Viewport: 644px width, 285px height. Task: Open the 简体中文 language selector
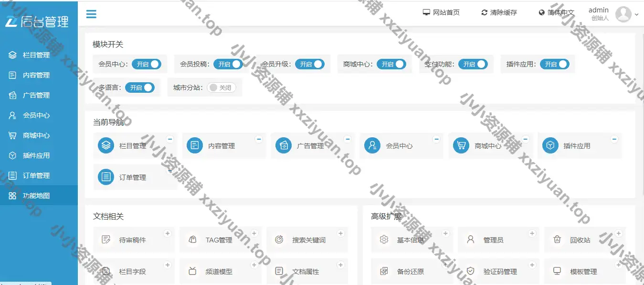coord(556,13)
